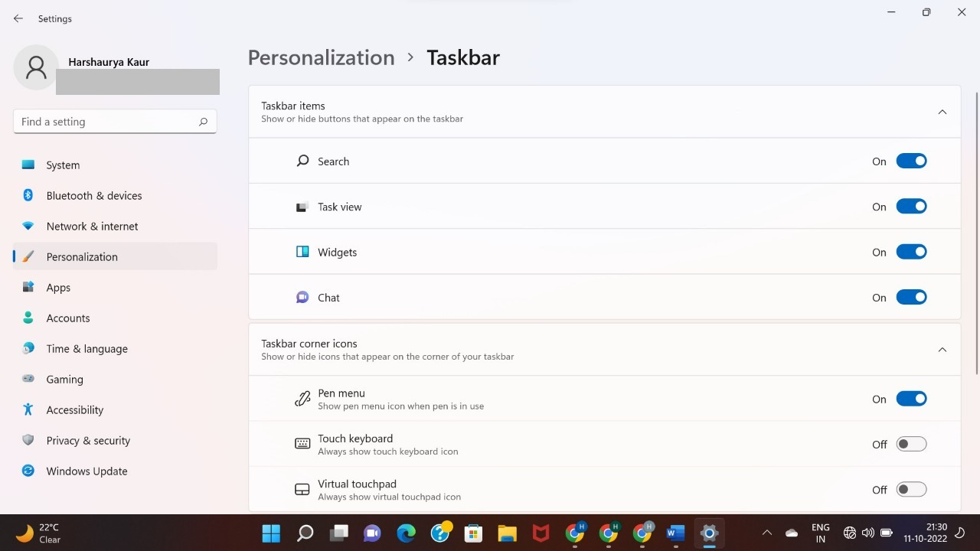Go to Accounts settings
The width and height of the screenshot is (980, 551).
pos(67,318)
